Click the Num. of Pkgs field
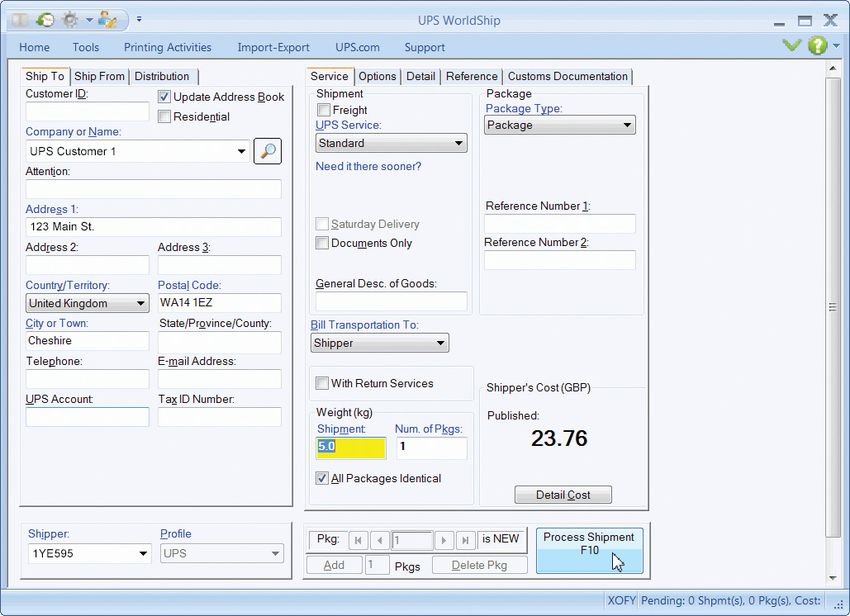 (432, 448)
